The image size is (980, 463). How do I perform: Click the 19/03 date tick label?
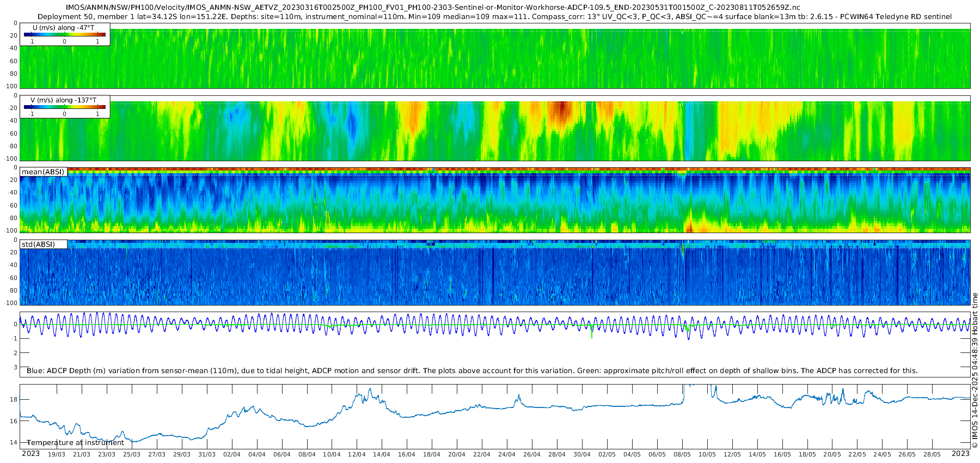pos(57,454)
